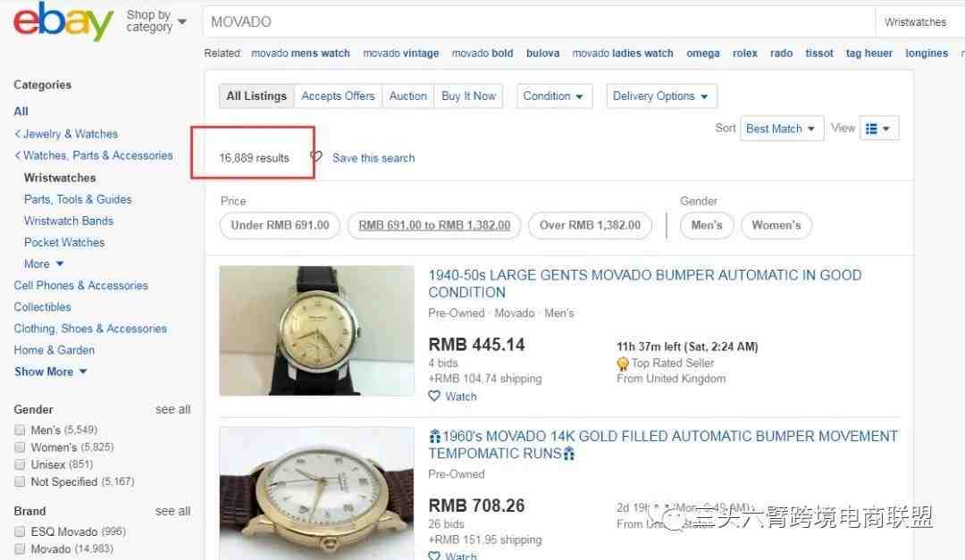Switch to the Auction tab
The width and height of the screenshot is (965, 560).
pyautogui.click(x=408, y=96)
